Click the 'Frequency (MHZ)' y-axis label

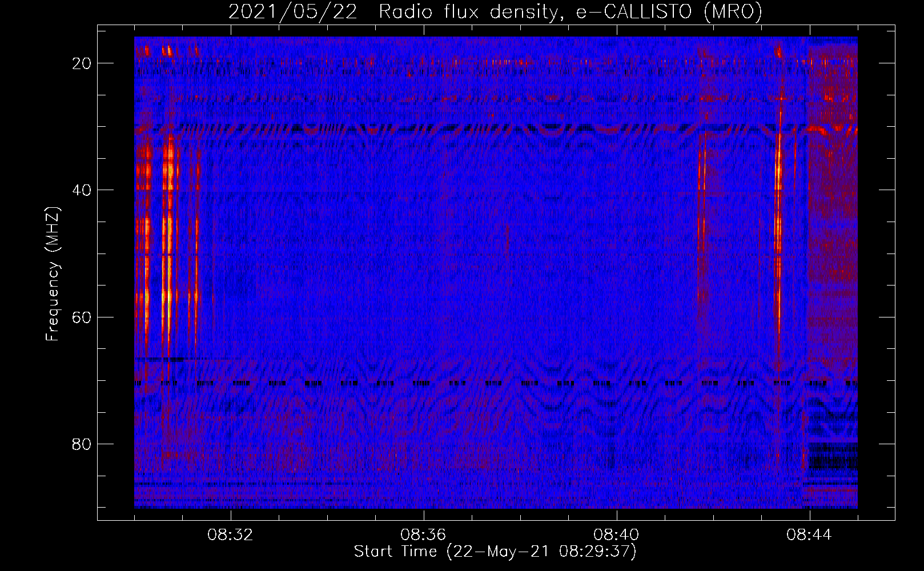coord(53,274)
